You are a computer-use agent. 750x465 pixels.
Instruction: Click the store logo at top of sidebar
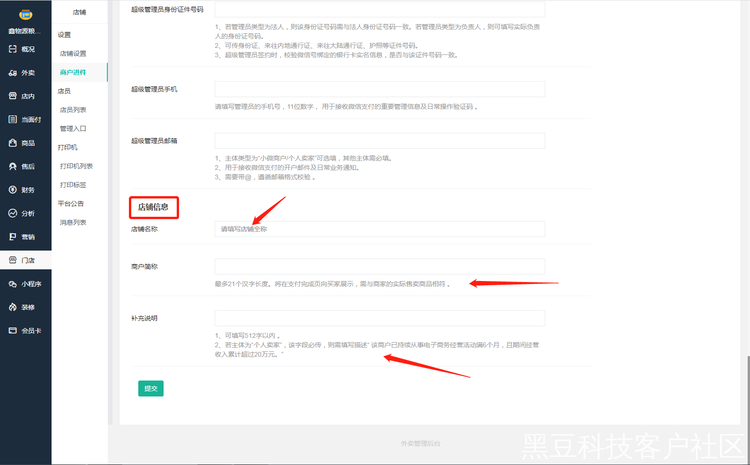pyautogui.click(x=25, y=15)
